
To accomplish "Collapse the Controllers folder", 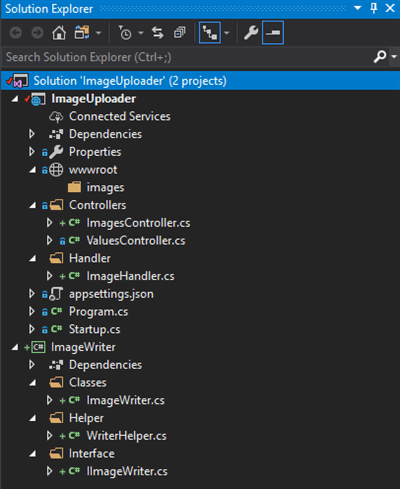I will pyautogui.click(x=32, y=205).
